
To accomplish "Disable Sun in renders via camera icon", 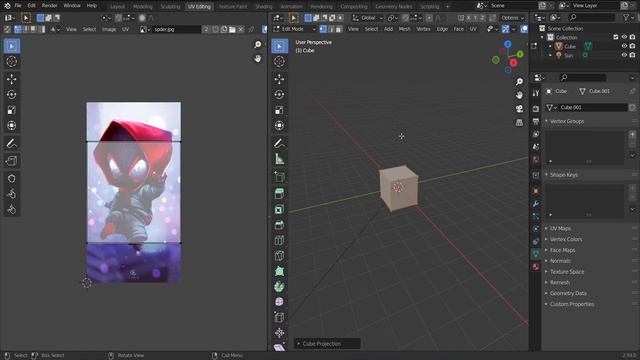I will [x=633, y=55].
